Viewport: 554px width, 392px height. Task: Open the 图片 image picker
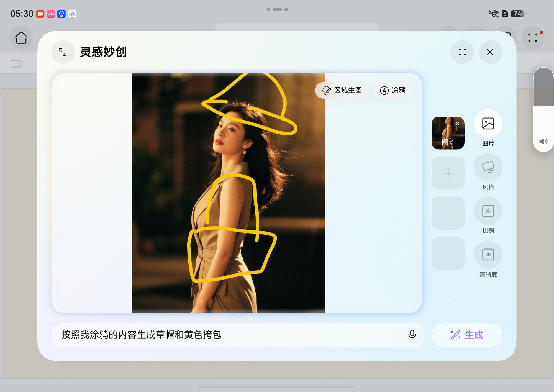click(x=488, y=124)
